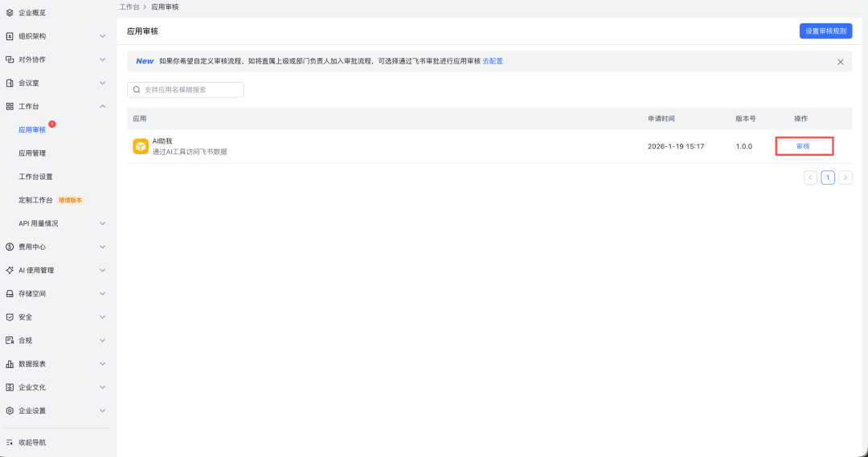Viewport: 868px width, 457px height.
Task: Go to next page arrow
Action: (845, 177)
